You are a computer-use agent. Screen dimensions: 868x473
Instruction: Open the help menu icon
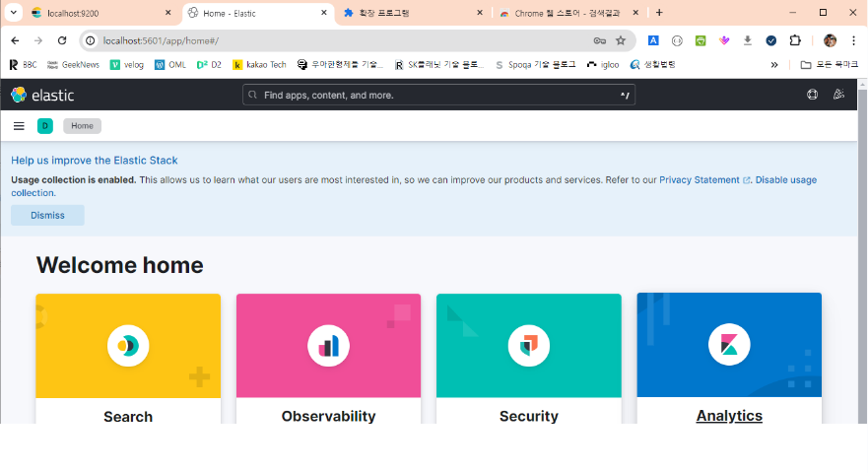coord(812,95)
